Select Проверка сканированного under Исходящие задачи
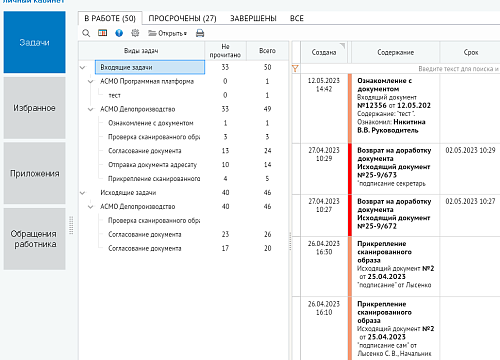The width and height of the screenshot is (500, 360). click(183, 221)
